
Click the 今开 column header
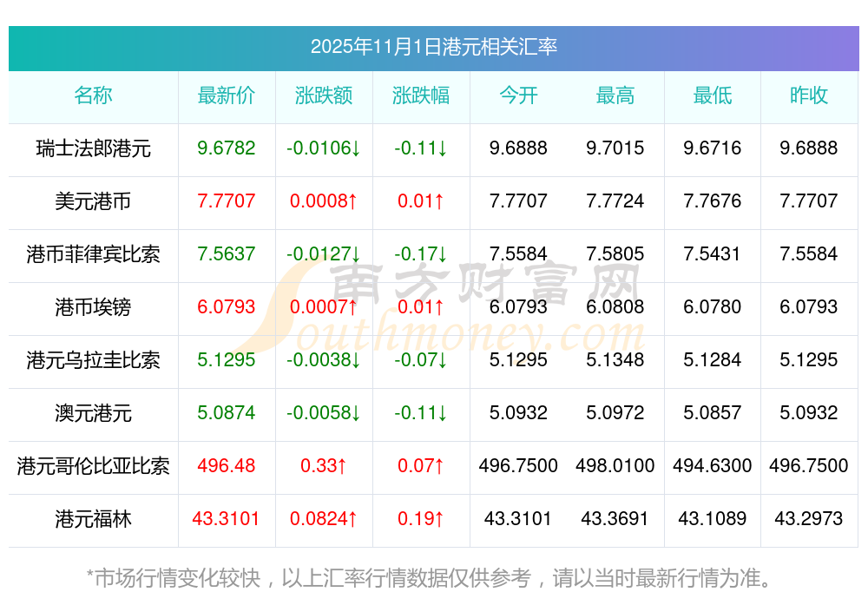coord(518,95)
